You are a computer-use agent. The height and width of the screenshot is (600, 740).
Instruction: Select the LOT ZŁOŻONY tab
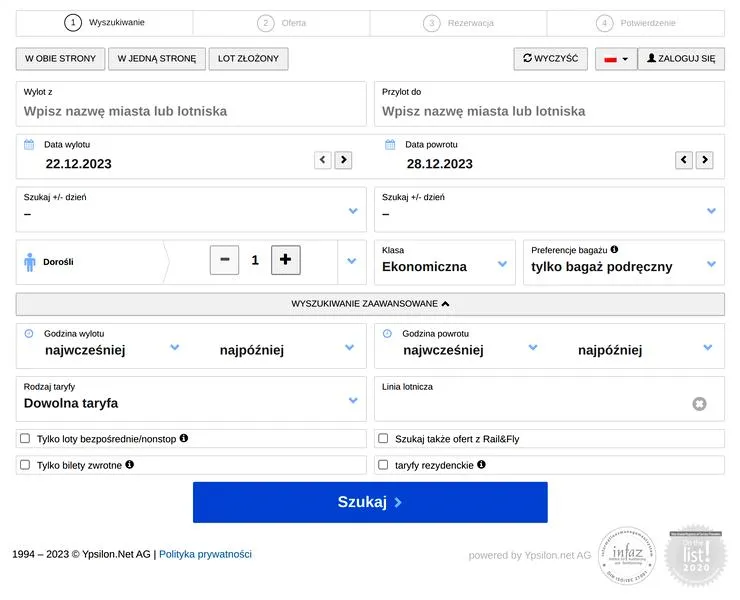click(x=248, y=59)
